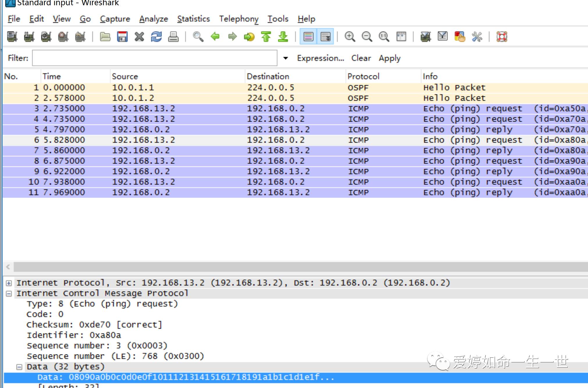
Task: Collapse the Data (32 bytes) node
Action: click(x=19, y=367)
